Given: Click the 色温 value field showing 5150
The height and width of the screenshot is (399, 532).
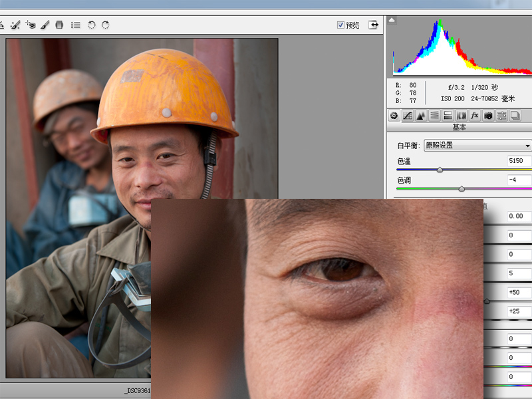Looking at the screenshot, I should [x=517, y=161].
